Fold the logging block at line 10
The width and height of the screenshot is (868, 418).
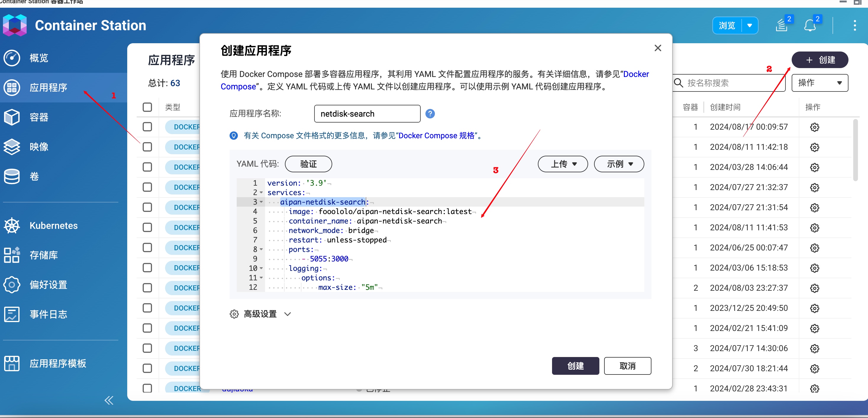pos(261,268)
